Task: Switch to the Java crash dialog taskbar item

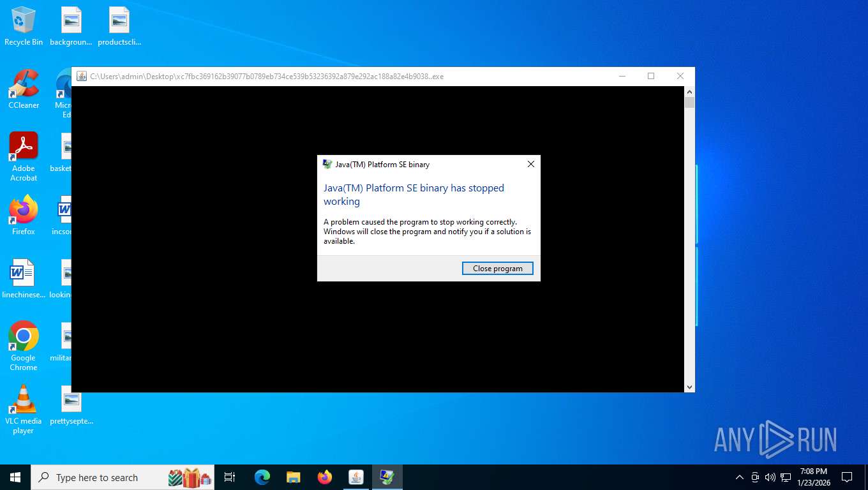Action: tap(387, 477)
